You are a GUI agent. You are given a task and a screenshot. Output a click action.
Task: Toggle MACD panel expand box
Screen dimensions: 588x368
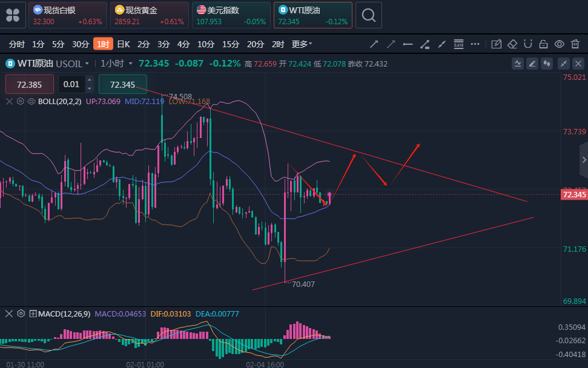pyautogui.click(x=33, y=314)
